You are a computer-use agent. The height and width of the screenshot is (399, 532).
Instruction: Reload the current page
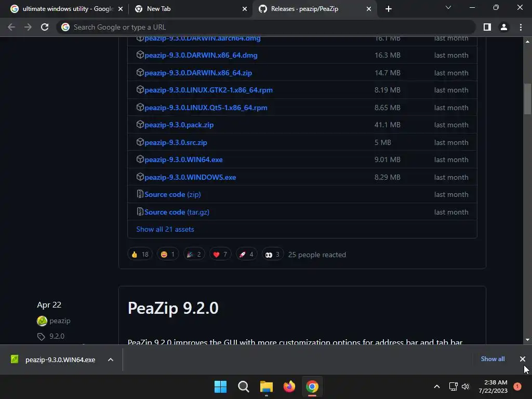coord(45,27)
